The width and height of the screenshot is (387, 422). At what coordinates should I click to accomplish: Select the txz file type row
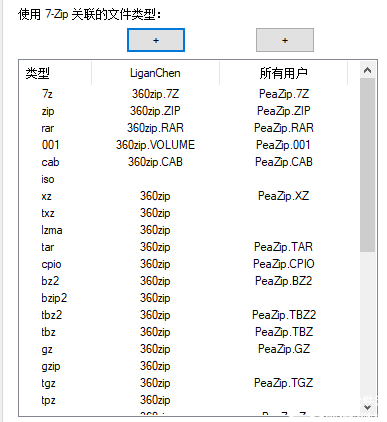tap(189, 213)
